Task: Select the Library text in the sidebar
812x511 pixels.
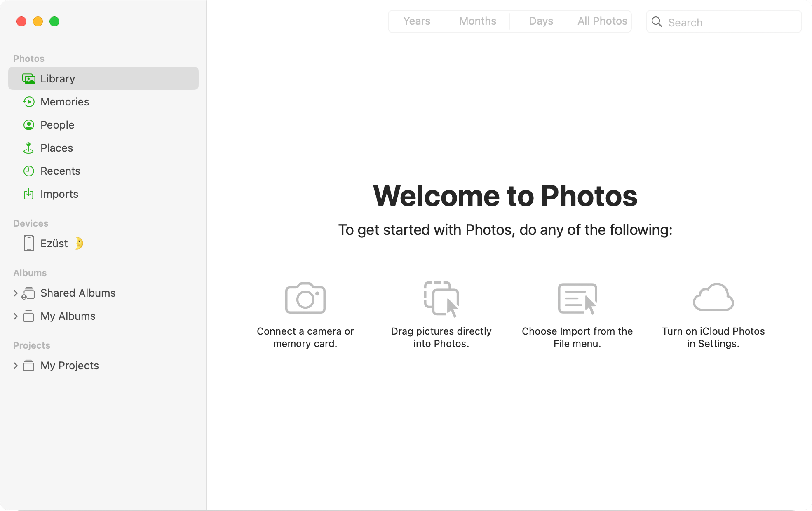Action: 58,79
